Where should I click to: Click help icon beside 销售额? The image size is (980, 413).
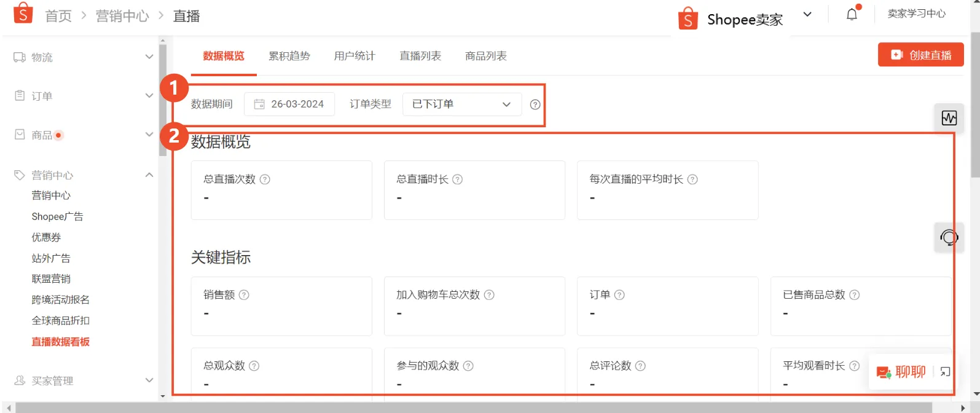coord(244,295)
